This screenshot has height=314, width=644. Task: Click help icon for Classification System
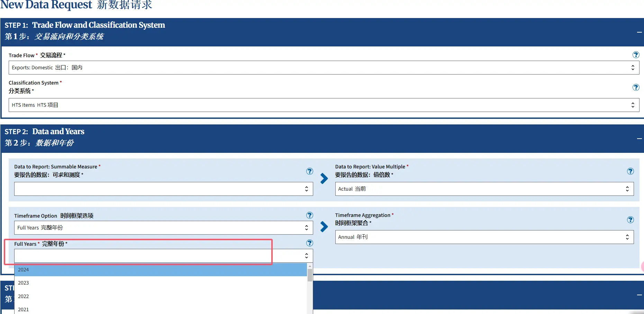click(x=636, y=87)
